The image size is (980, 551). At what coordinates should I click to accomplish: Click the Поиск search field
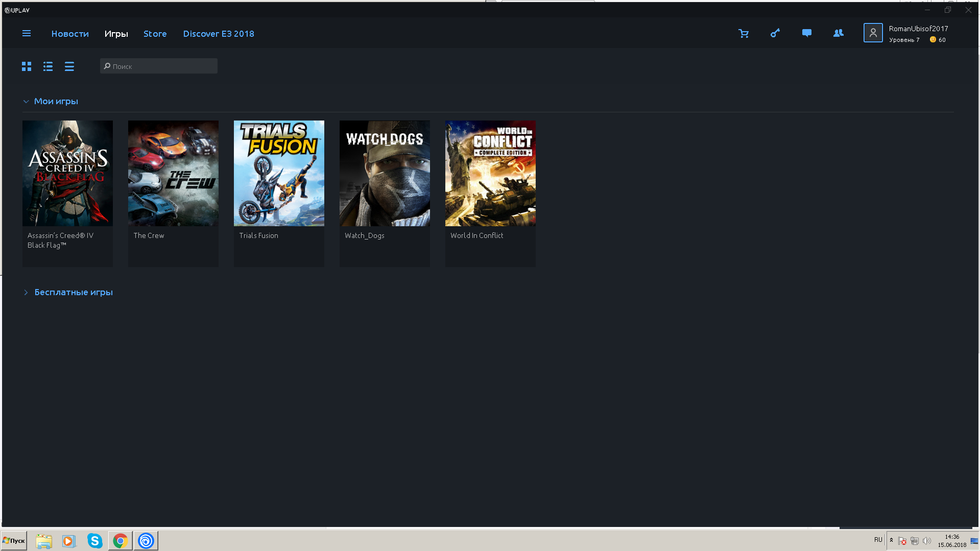tap(159, 66)
